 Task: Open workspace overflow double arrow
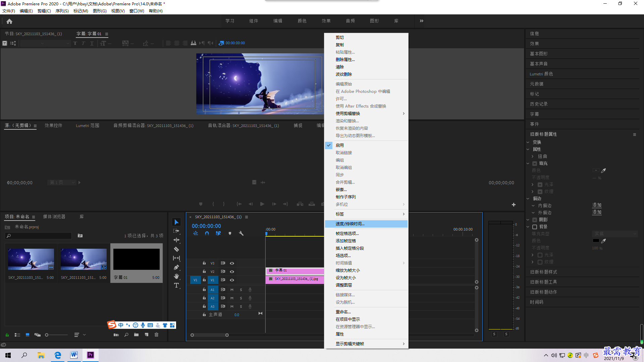tap(422, 21)
